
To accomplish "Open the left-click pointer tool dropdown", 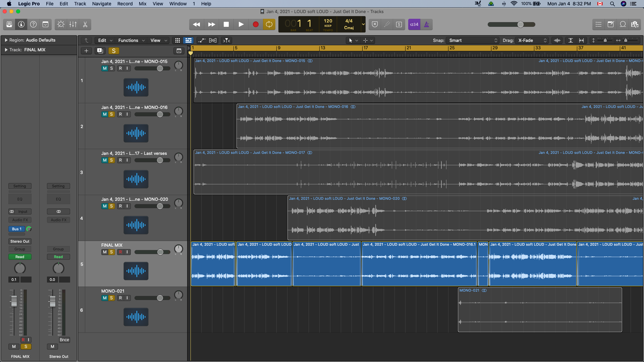I will click(353, 41).
